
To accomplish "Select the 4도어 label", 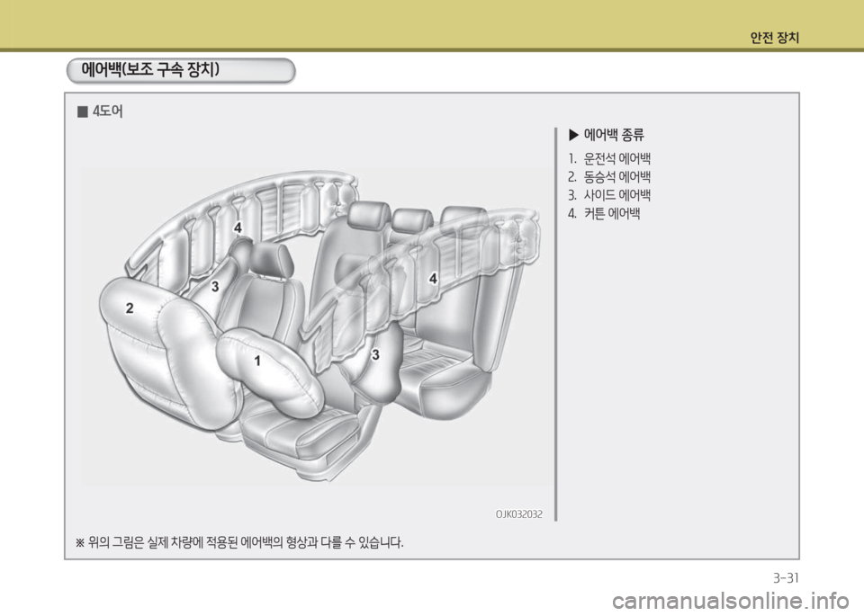I will [x=108, y=112].
